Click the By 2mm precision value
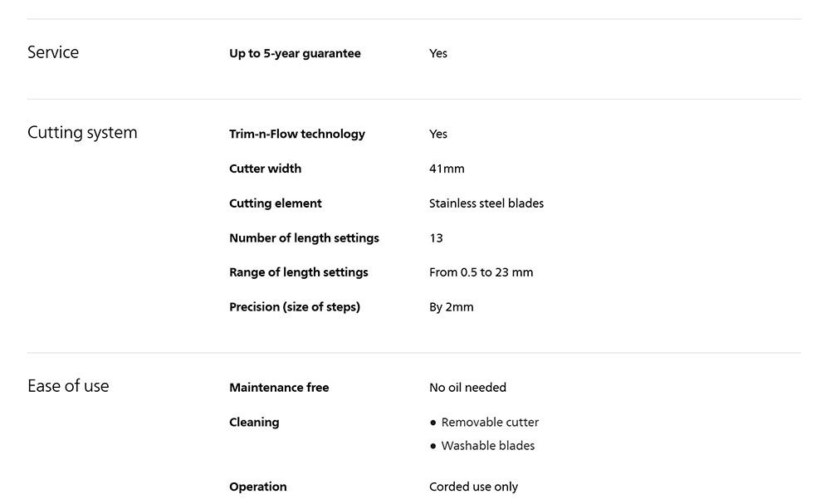Image resolution: width=826 pixels, height=504 pixels. point(452,307)
